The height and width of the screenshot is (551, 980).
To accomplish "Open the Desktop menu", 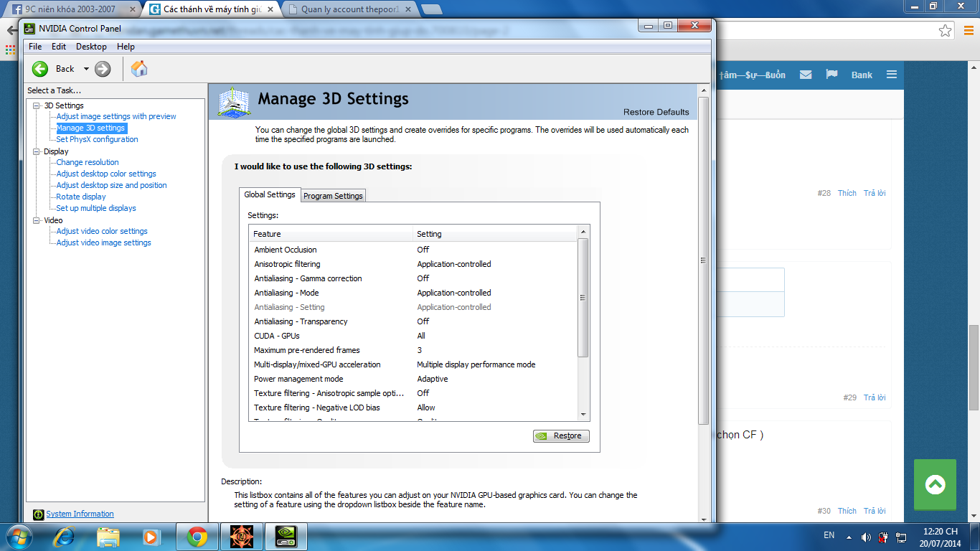I will 91,47.
